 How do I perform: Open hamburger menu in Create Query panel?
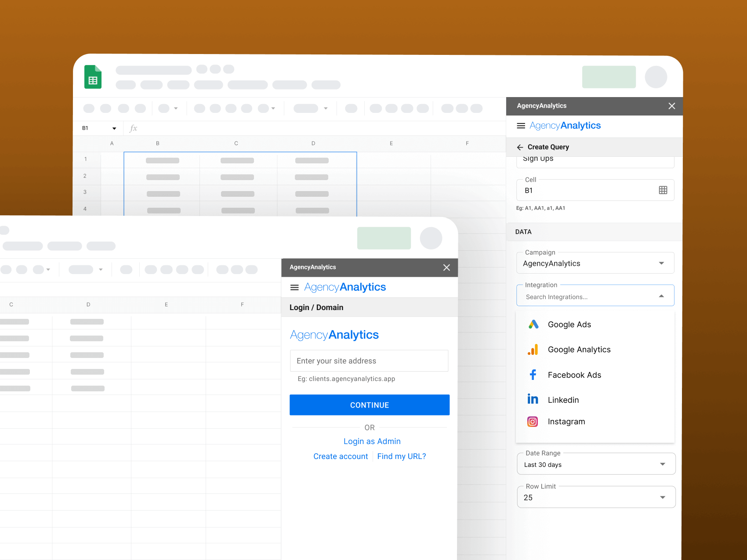point(521,126)
